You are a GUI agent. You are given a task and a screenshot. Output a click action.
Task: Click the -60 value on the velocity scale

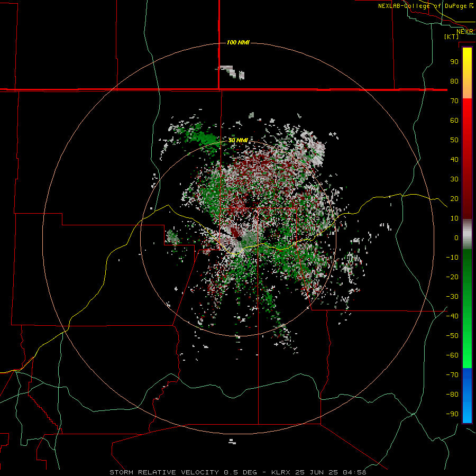[452, 355]
